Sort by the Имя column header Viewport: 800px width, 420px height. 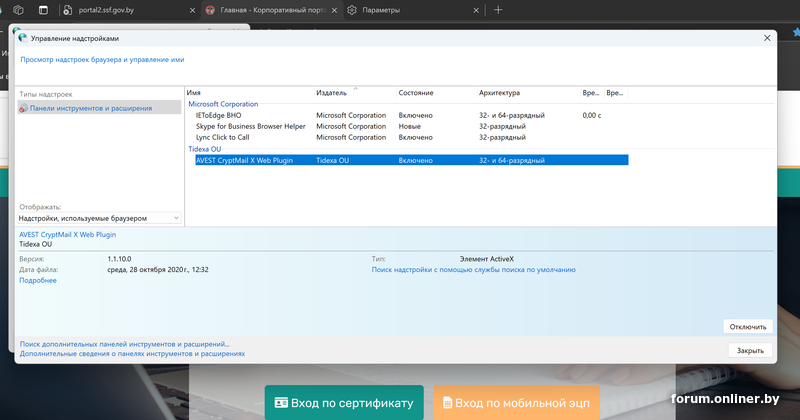click(x=249, y=93)
